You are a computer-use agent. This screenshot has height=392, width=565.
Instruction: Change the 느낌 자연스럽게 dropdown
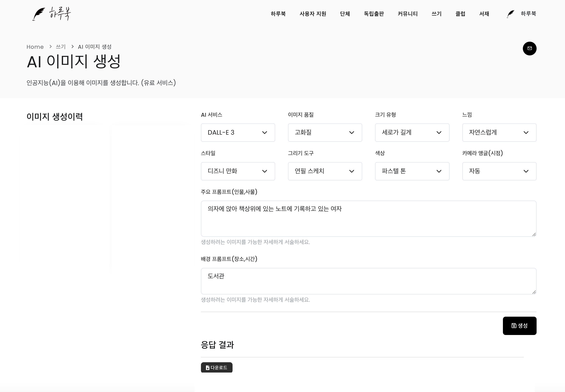click(x=499, y=133)
